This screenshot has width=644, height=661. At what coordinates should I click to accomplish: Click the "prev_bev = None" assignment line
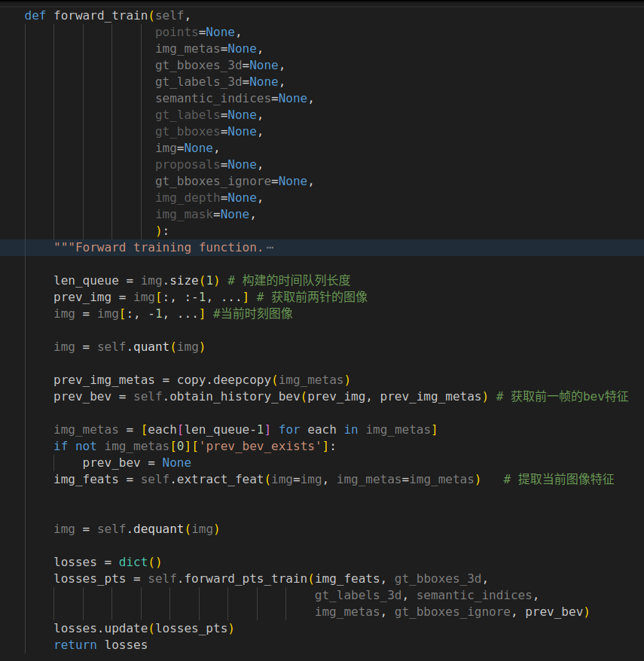[x=136, y=463]
